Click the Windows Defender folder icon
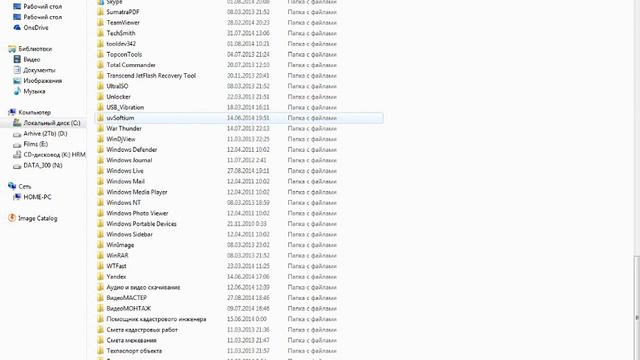This screenshot has height=360, width=640. (100, 150)
